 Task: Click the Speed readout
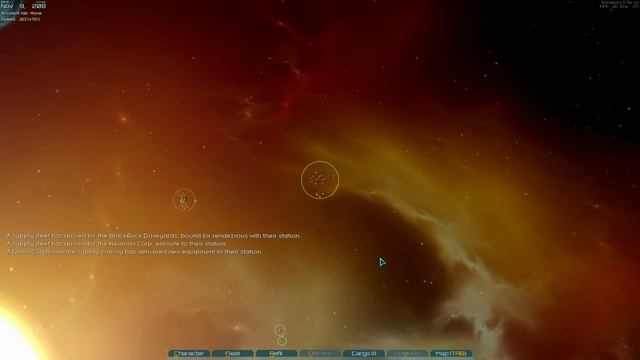tap(20, 19)
